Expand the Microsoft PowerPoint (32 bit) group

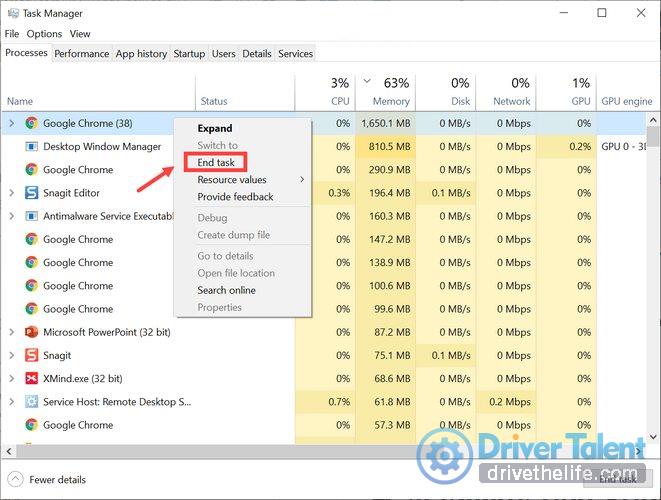coord(12,332)
